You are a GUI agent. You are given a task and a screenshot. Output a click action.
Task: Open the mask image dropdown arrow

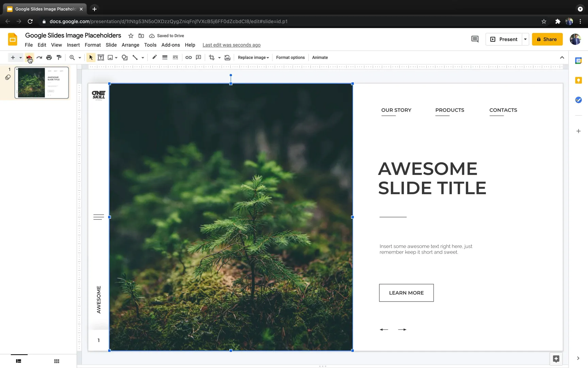219,58
